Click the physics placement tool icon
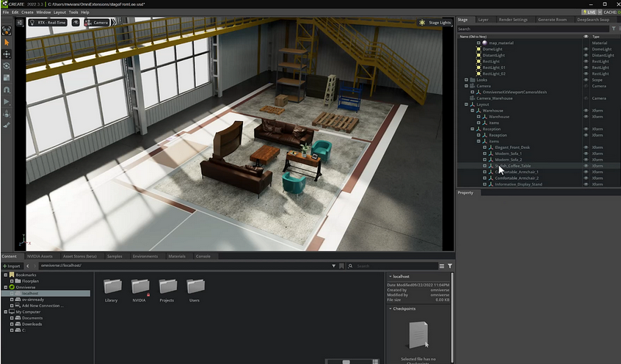The height and width of the screenshot is (364, 621). tap(7, 114)
